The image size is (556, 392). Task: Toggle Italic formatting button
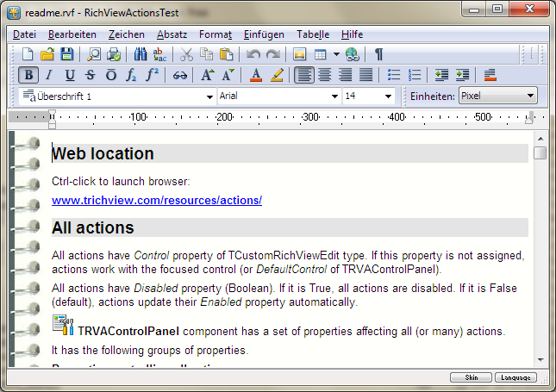pyautogui.click(x=49, y=75)
